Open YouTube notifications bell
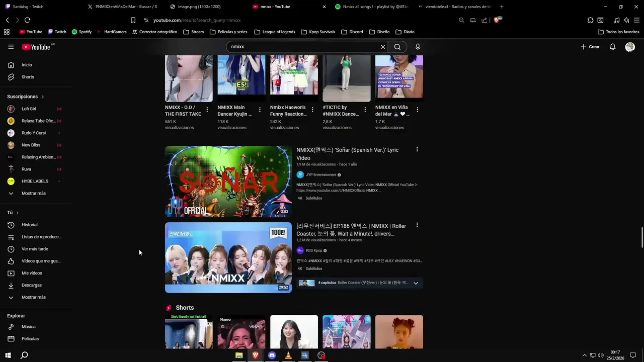Viewport: 644px width, 362px height. point(612,47)
